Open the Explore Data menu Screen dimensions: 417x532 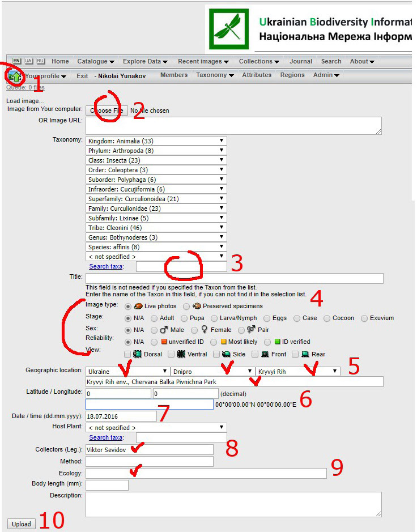145,61
